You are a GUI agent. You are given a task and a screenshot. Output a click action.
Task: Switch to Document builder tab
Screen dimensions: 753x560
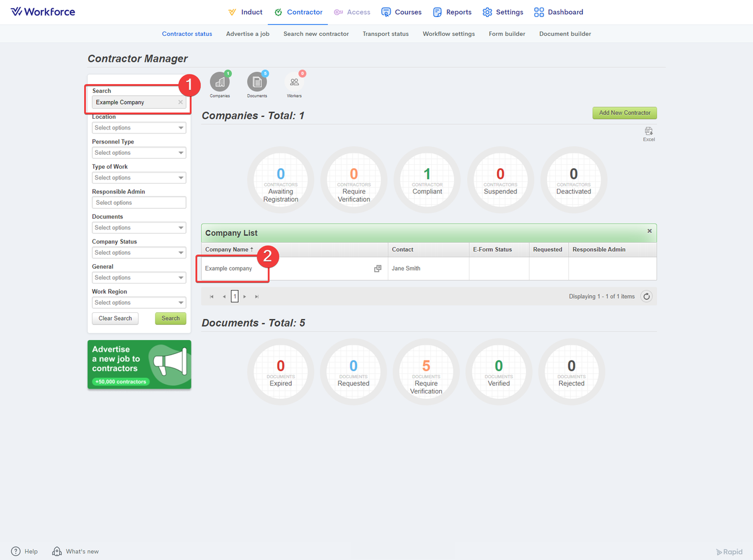[565, 34]
